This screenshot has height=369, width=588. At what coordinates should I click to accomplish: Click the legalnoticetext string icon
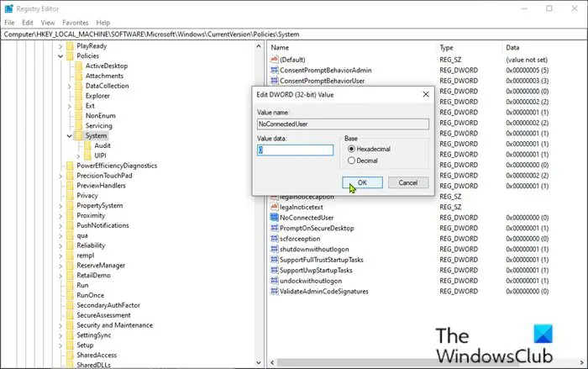point(274,207)
